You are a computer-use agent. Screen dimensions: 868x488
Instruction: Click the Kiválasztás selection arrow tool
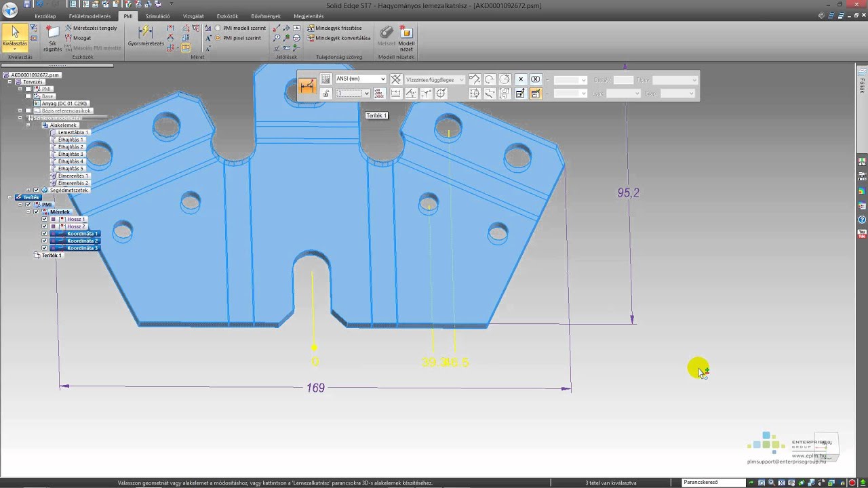pos(15,37)
